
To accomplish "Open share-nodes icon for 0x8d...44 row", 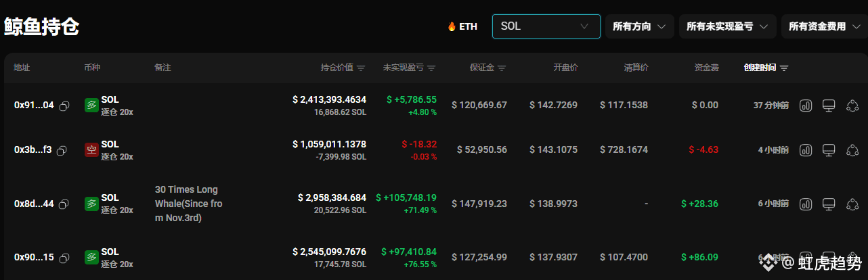I will [852, 204].
